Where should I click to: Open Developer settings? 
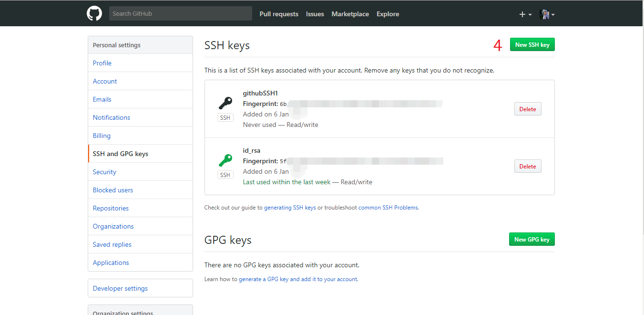[120, 288]
